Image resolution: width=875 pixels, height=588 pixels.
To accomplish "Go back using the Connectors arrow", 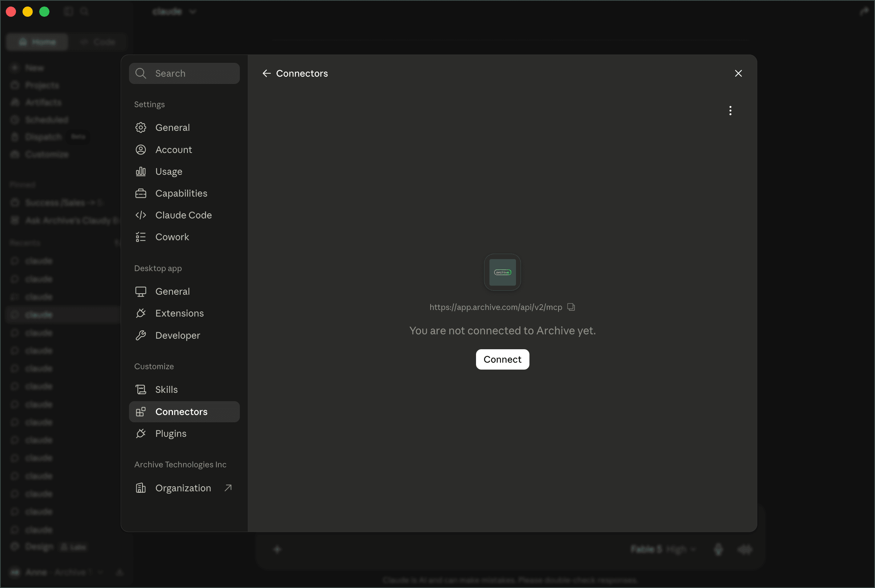I will pos(267,73).
